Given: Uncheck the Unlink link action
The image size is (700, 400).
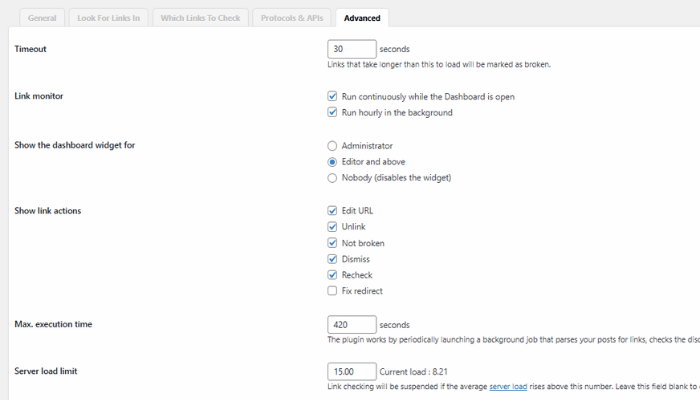Looking at the screenshot, I should [x=332, y=227].
